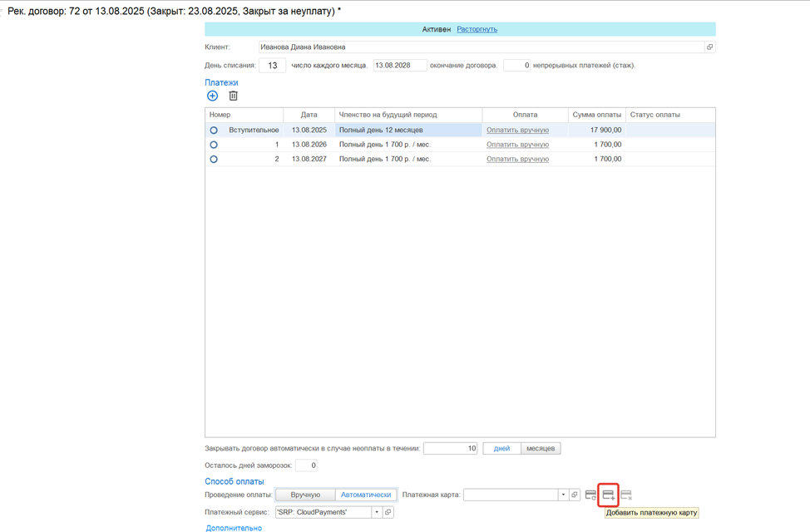Click the День списания field showing 13
Screen dimensions: 810x532
272,66
